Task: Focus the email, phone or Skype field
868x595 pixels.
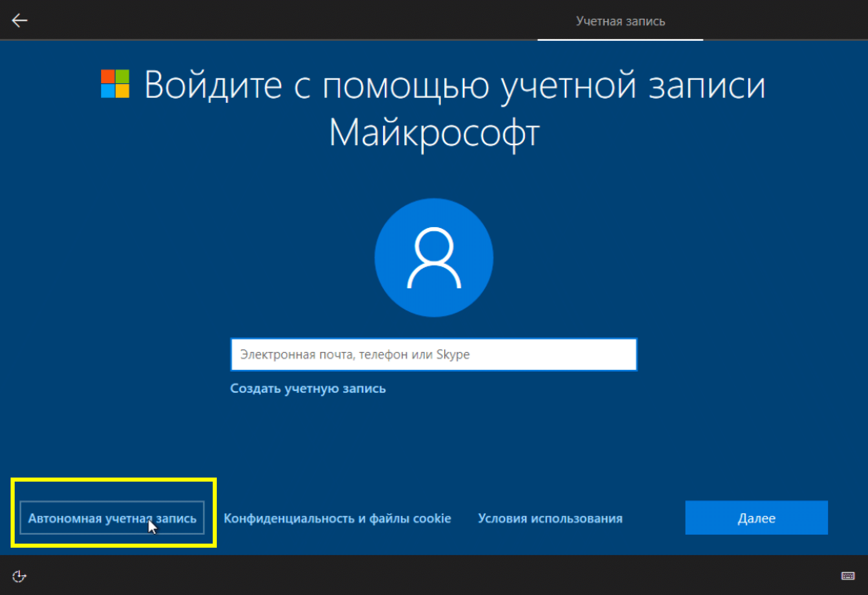Action: tap(434, 354)
